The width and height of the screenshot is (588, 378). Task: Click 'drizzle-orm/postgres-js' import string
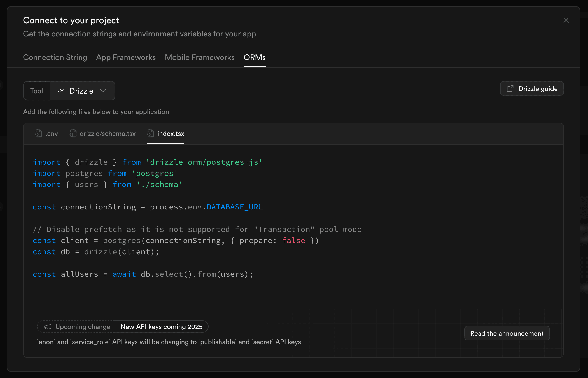pyautogui.click(x=204, y=162)
